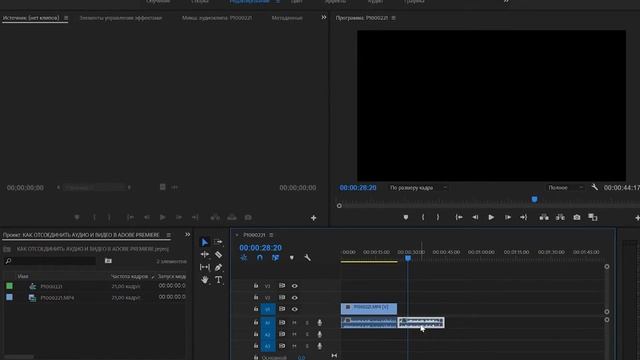Toggle sequence nesting insert mode
Image resolution: width=640 pixels, height=360 pixels.
pos(244,258)
